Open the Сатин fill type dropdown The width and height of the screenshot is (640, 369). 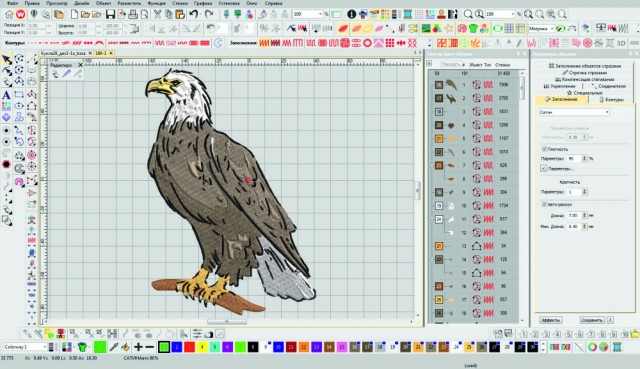(x=573, y=112)
